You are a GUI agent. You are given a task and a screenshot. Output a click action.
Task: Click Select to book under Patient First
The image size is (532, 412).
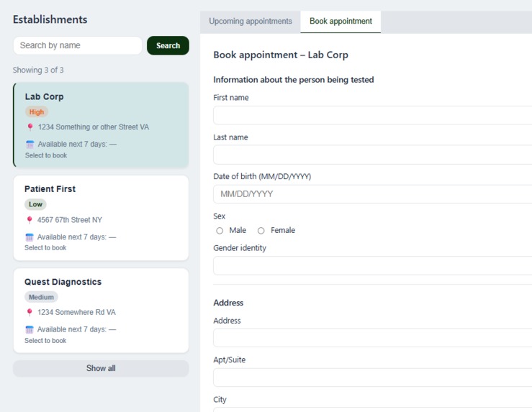[45, 248]
